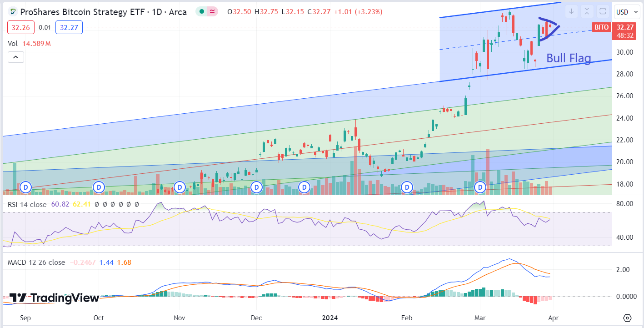
Task: Click the Feb label on time axis
Action: tap(407, 318)
